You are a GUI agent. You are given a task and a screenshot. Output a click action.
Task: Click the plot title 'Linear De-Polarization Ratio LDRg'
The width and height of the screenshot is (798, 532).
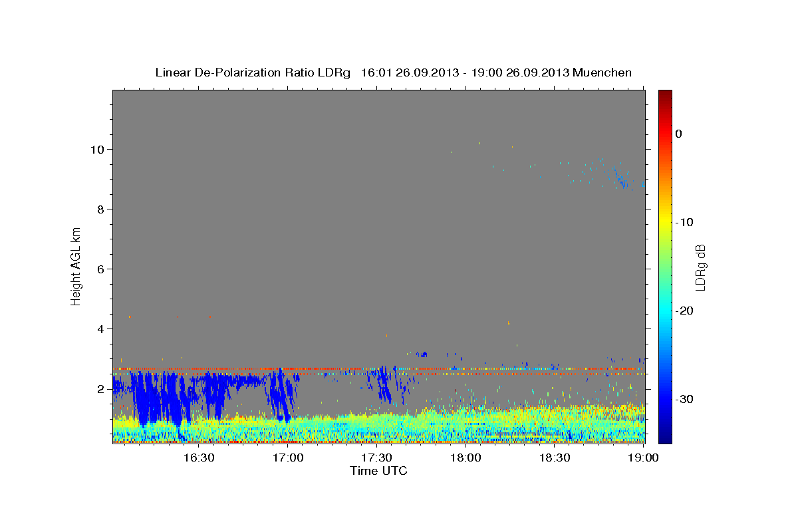253,72
